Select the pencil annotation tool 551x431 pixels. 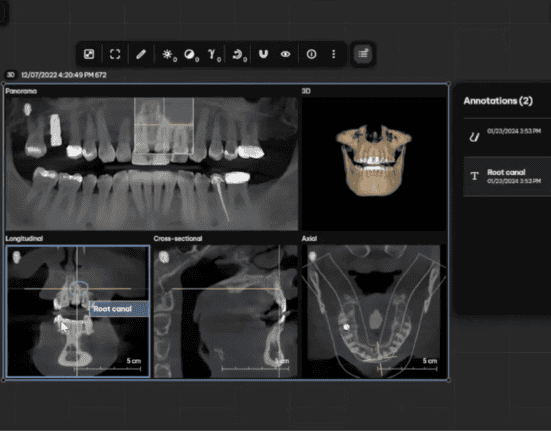(141, 54)
